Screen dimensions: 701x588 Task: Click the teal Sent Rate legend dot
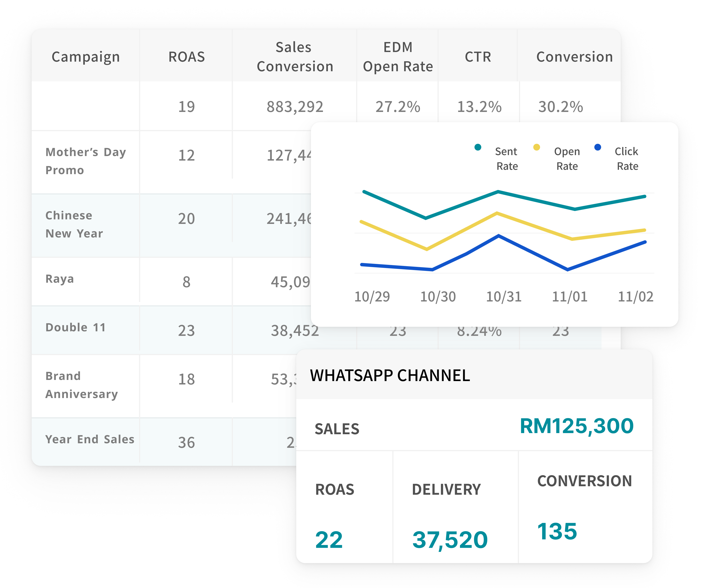click(x=478, y=148)
